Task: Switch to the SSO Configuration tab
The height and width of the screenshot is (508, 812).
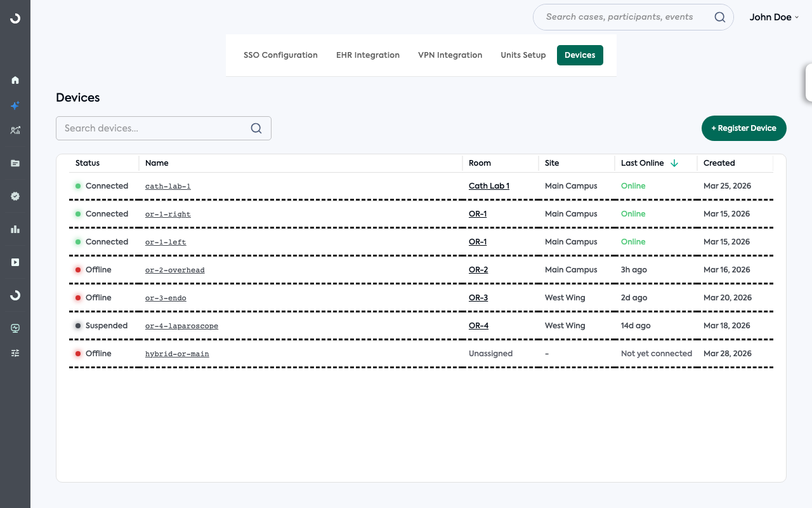Action: pyautogui.click(x=280, y=55)
